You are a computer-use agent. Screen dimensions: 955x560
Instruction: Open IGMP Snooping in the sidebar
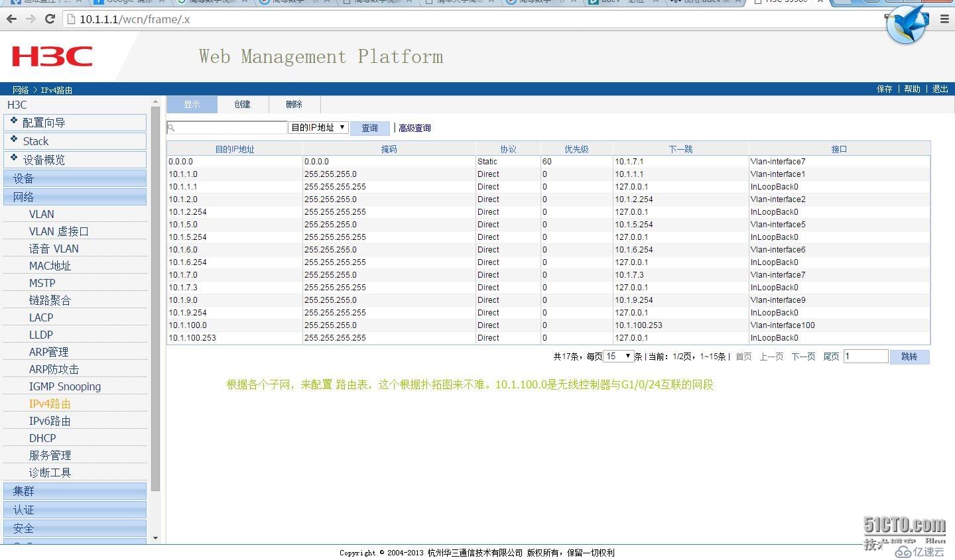coord(65,386)
